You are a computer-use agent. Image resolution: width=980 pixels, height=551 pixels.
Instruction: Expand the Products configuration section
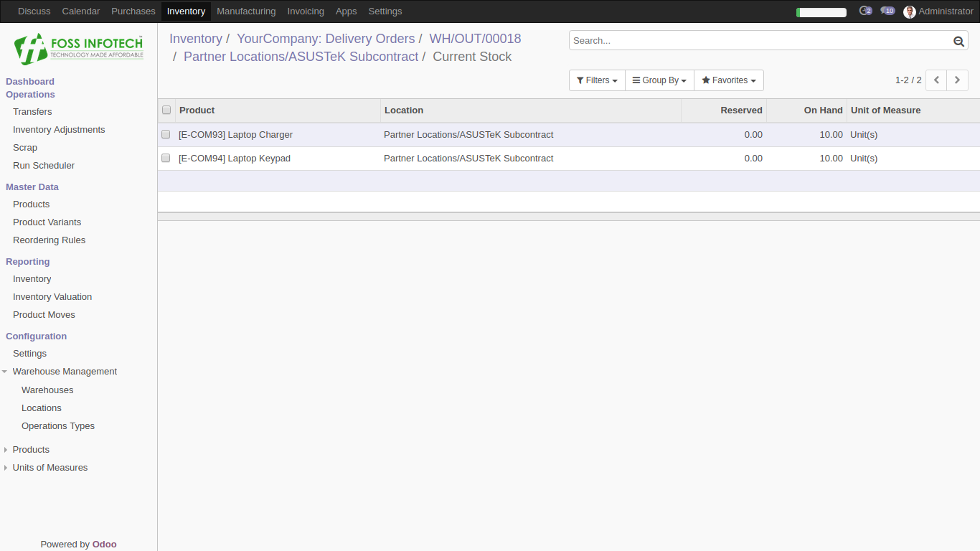[x=31, y=450]
